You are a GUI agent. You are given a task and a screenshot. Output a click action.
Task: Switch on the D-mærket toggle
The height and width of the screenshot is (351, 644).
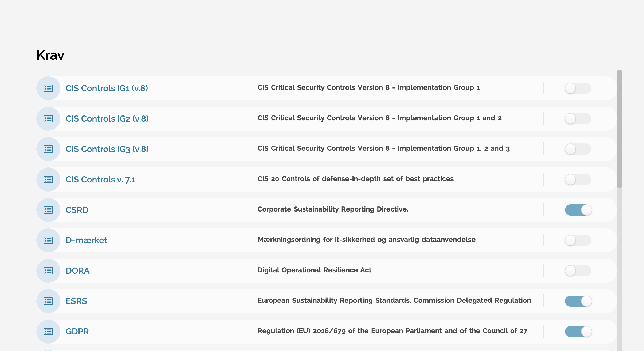tap(578, 240)
